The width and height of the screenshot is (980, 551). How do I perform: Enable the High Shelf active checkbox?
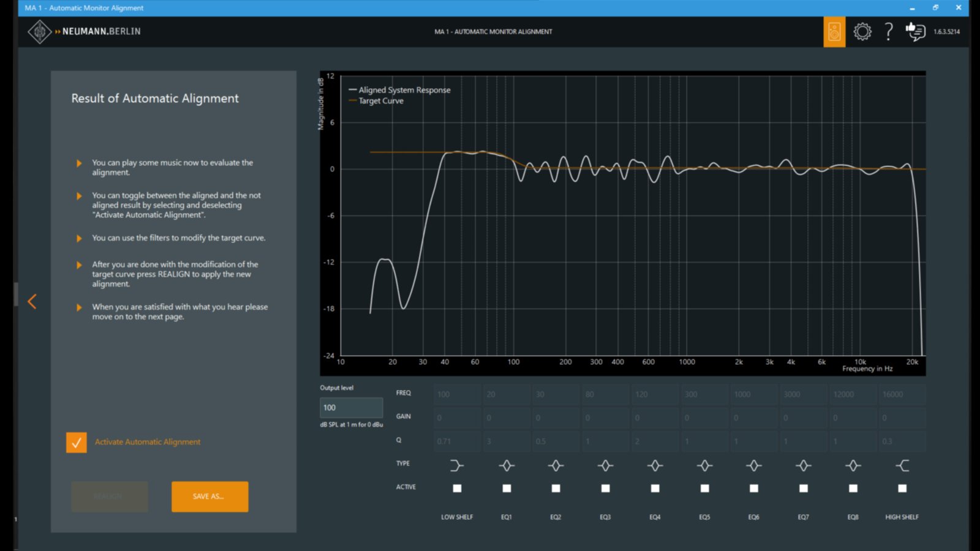click(902, 488)
